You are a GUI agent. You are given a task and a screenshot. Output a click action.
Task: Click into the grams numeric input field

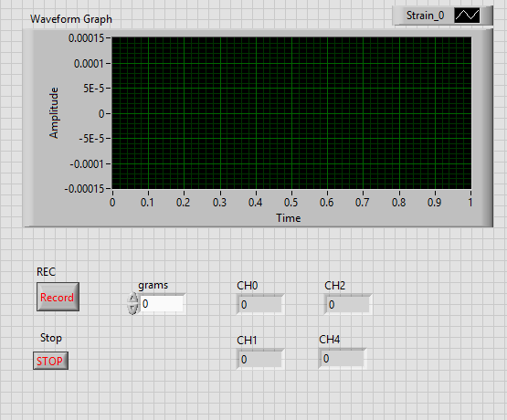point(162,304)
